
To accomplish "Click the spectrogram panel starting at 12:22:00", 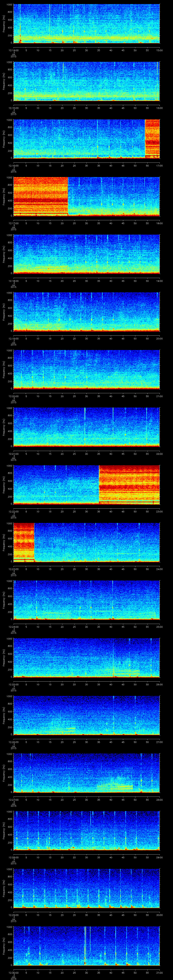I will pos(86,485).
